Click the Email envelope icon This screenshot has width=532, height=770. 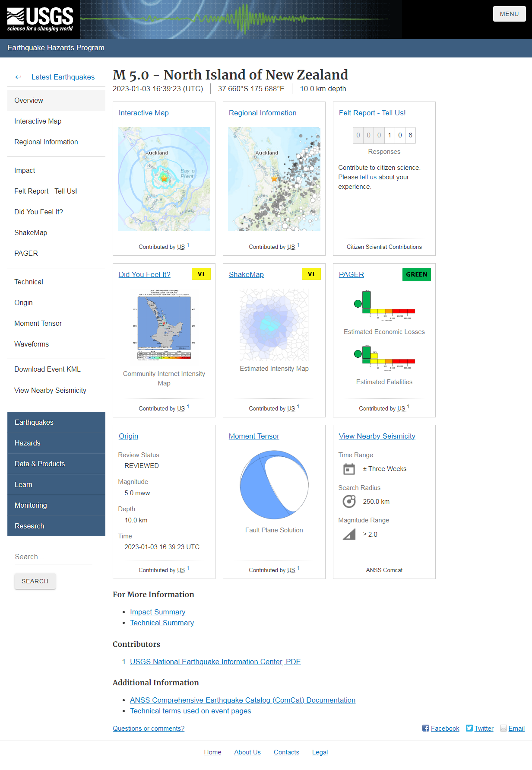tap(503, 728)
